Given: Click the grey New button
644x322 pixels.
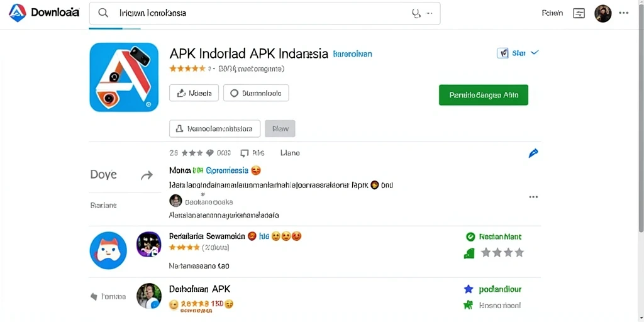Looking at the screenshot, I should click(280, 128).
